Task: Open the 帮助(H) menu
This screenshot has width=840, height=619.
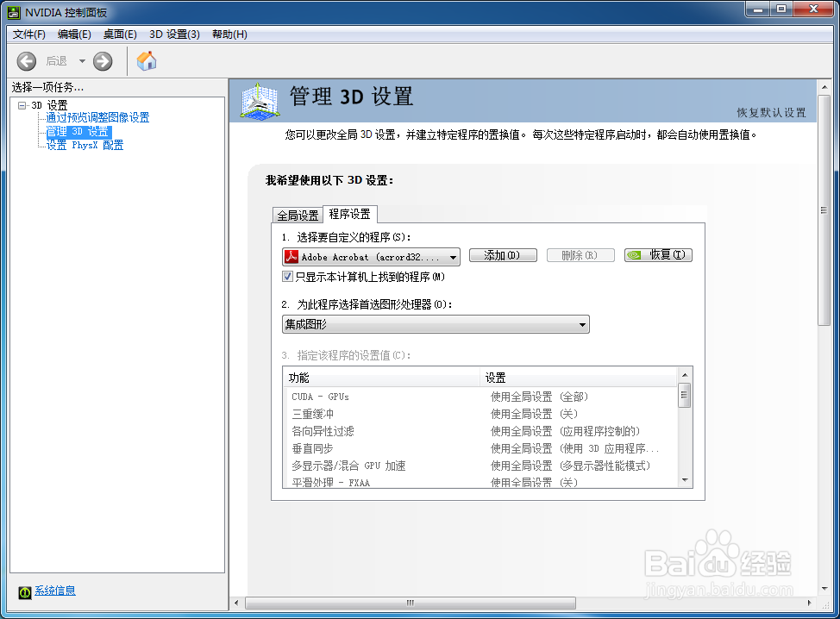Action: [229, 34]
